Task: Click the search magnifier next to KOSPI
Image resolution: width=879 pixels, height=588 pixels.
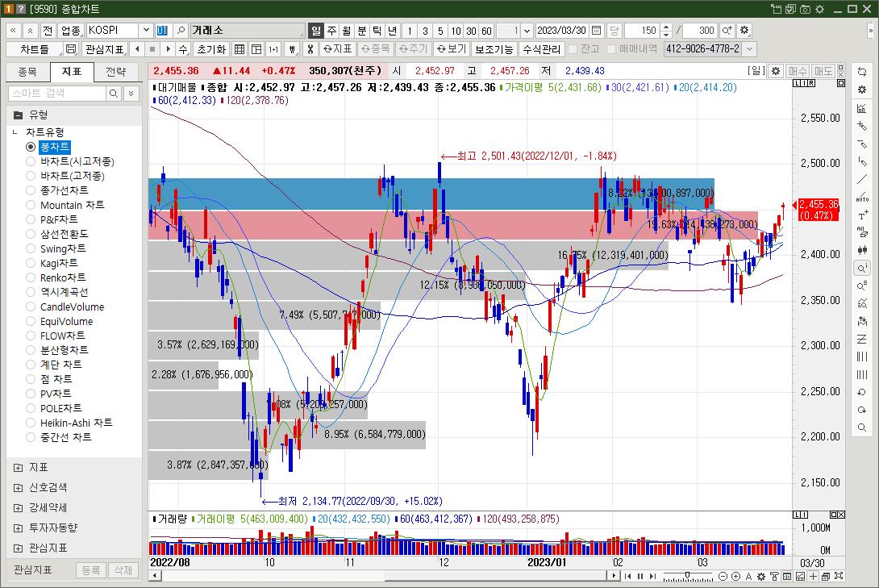Action: (x=181, y=31)
